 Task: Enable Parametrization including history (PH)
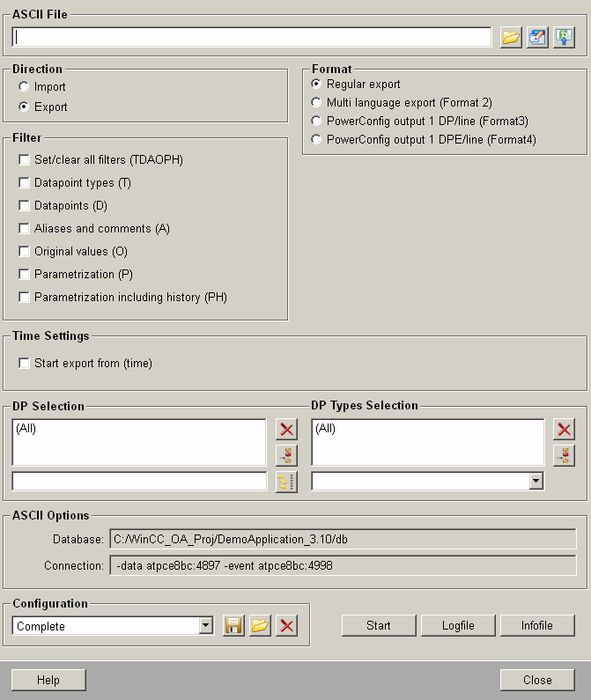122,297
